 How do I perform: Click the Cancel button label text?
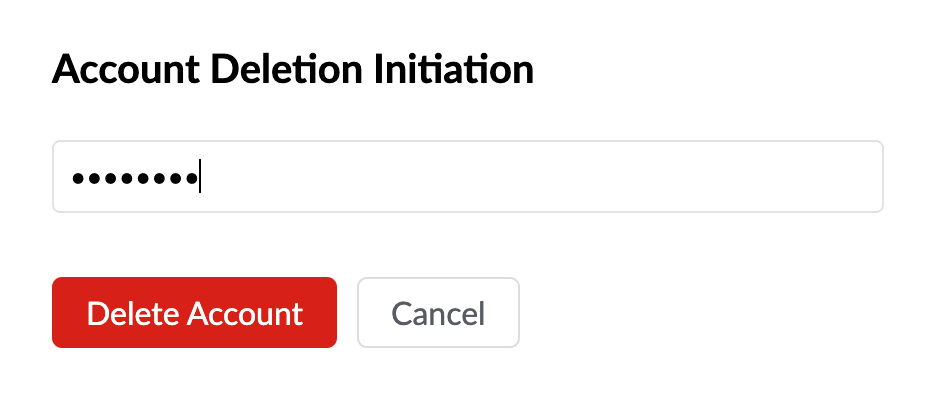point(438,313)
